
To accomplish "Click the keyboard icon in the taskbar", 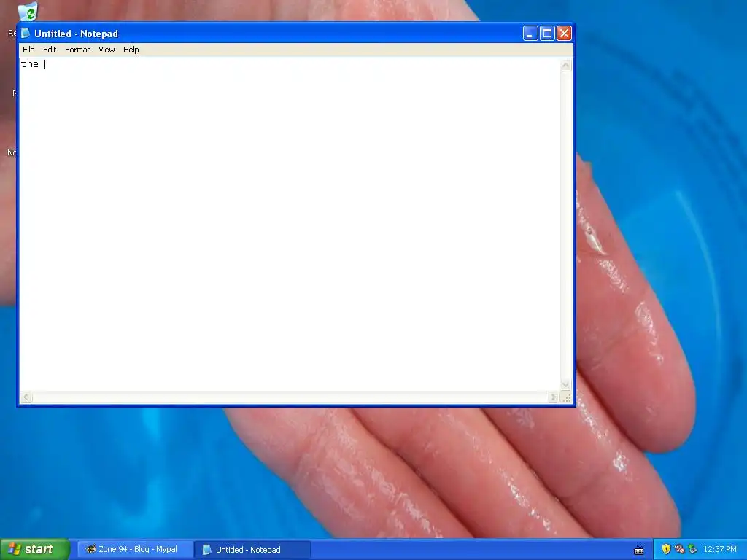I will (639, 550).
